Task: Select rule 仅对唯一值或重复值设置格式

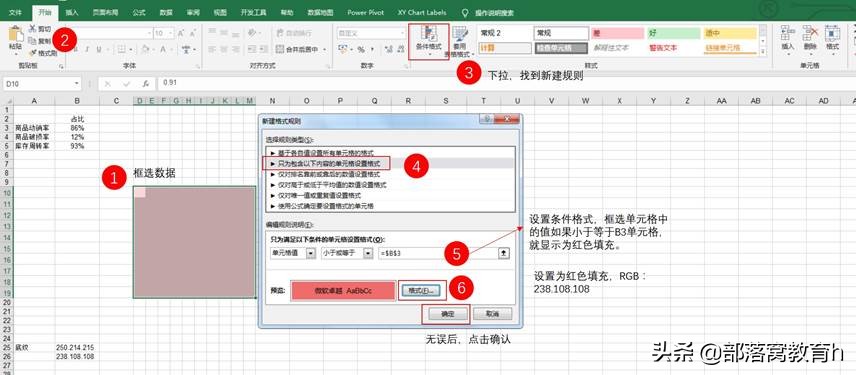Action: 389,195
